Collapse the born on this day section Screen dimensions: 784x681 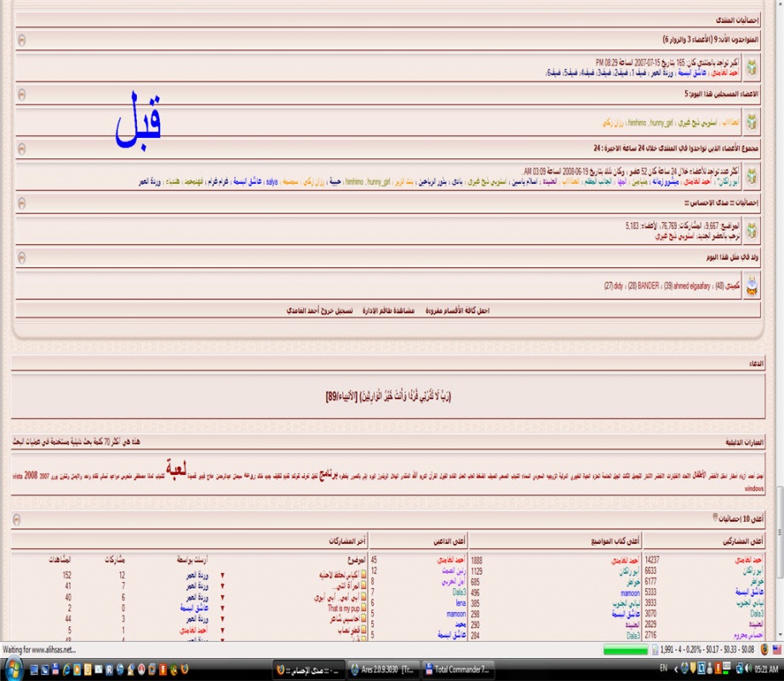click(21, 257)
